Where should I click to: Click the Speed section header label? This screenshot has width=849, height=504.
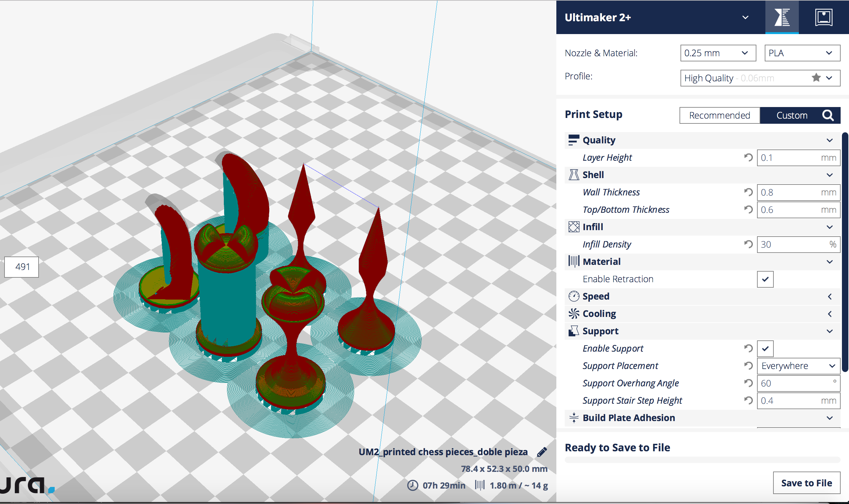coord(596,296)
